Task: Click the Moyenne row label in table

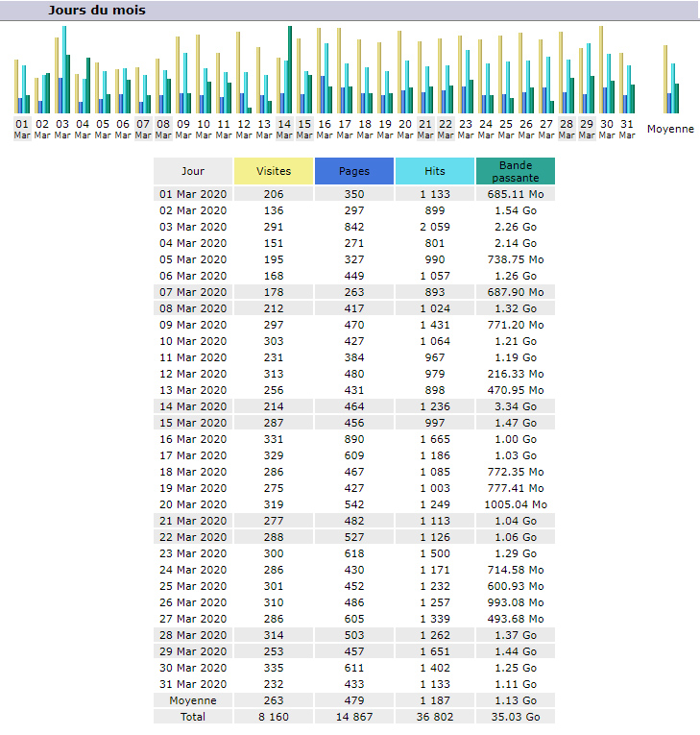Action: 193,700
